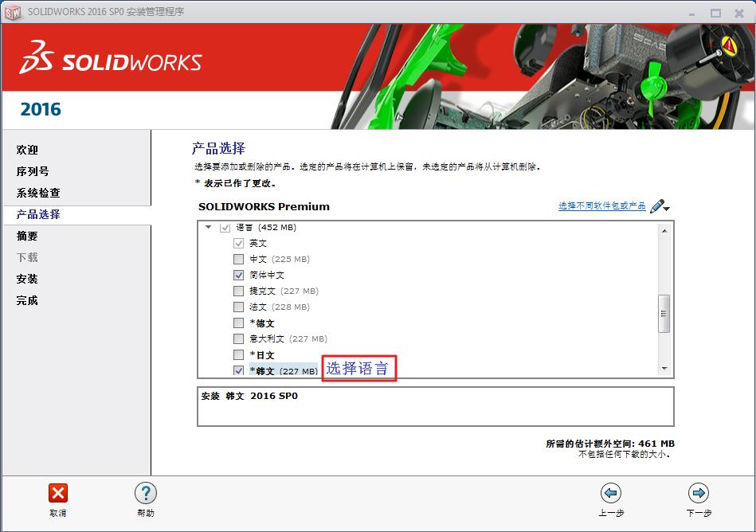Click the 产品选择 page heading

pos(218,148)
